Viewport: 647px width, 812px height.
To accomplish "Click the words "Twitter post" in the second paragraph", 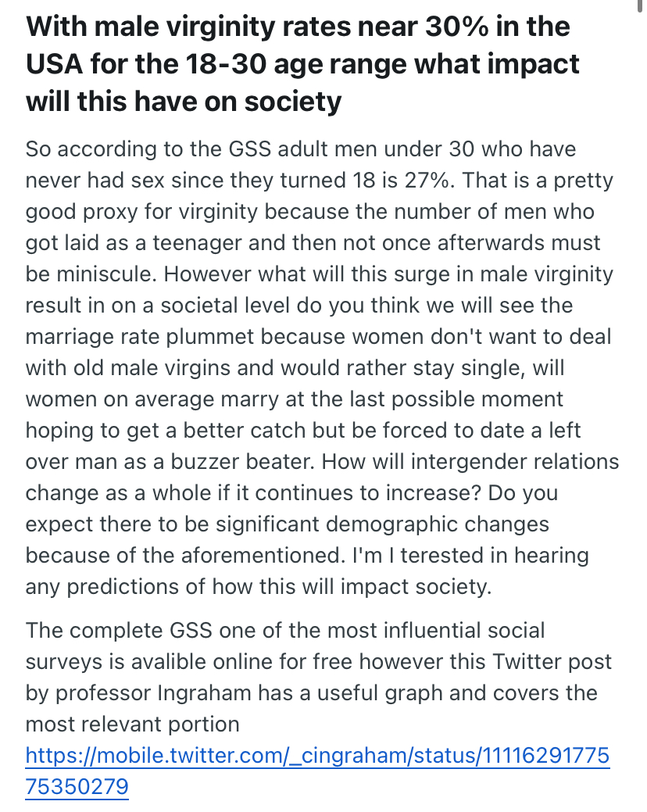I will [552, 662].
